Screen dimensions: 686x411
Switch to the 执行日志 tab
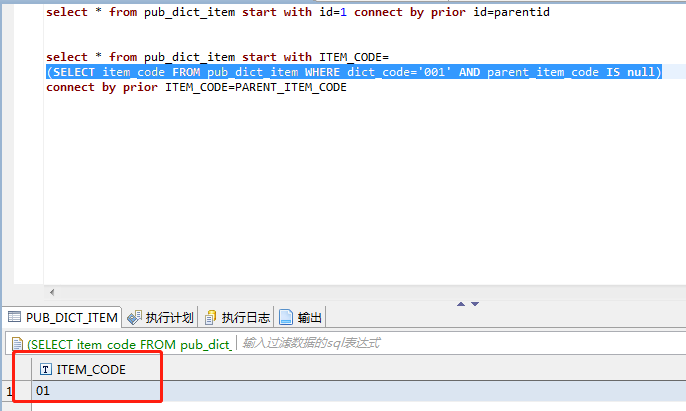point(237,317)
